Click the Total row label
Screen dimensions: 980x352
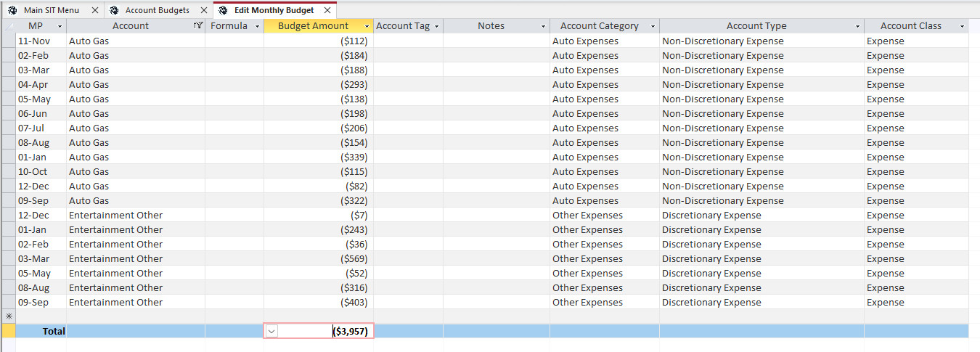point(54,331)
